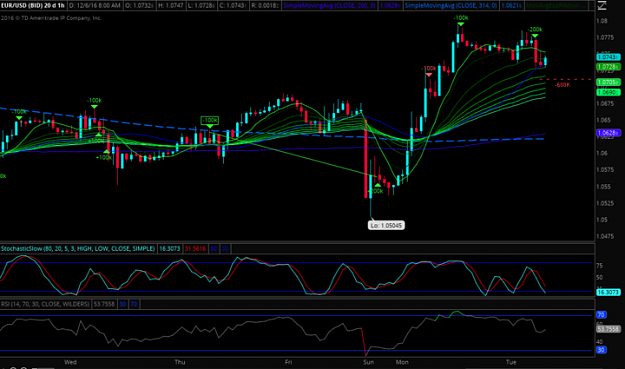The width and height of the screenshot is (625, 369).
Task: Click the Lo: 1.05045 price bubble
Action: coord(386,226)
